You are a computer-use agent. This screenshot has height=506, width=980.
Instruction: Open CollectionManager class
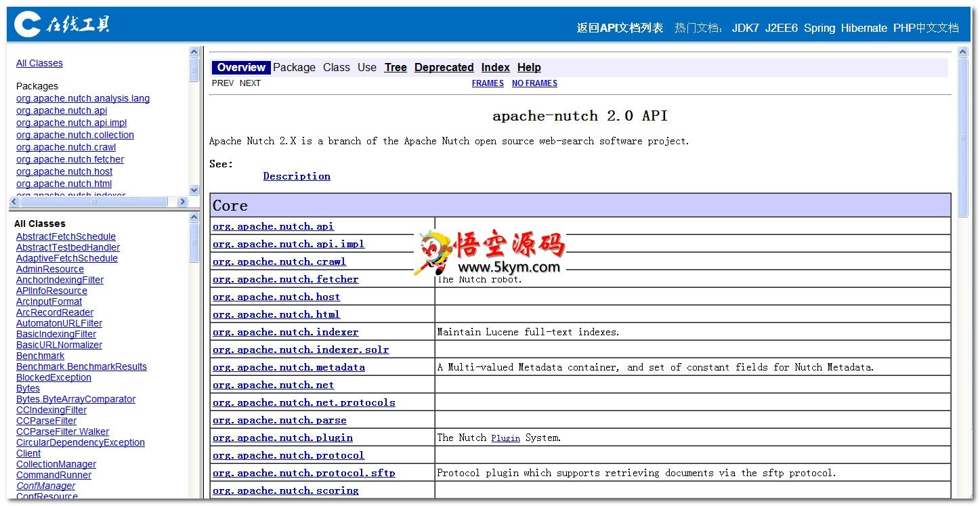point(56,464)
